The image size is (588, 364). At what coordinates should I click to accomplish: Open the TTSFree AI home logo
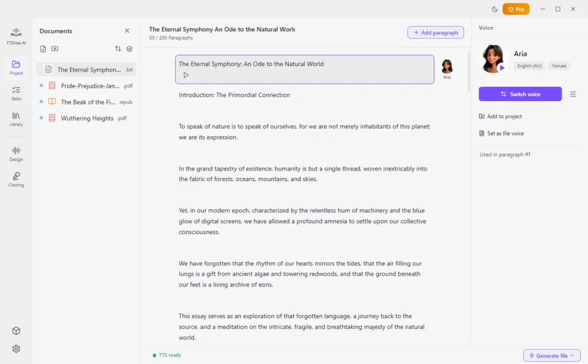click(x=16, y=36)
